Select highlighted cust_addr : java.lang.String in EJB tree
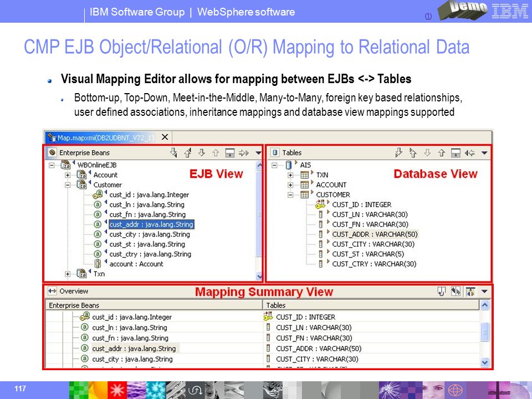Viewport: 532px width, 399px height. (151, 224)
